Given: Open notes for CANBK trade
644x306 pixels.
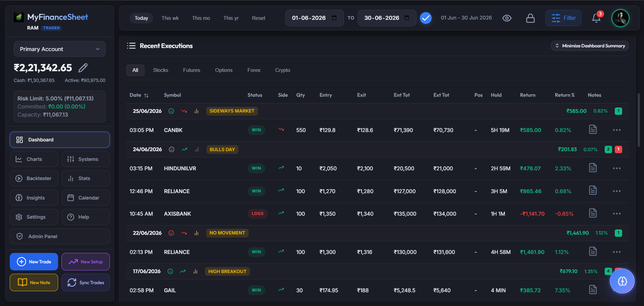Looking at the screenshot, I should tap(593, 129).
